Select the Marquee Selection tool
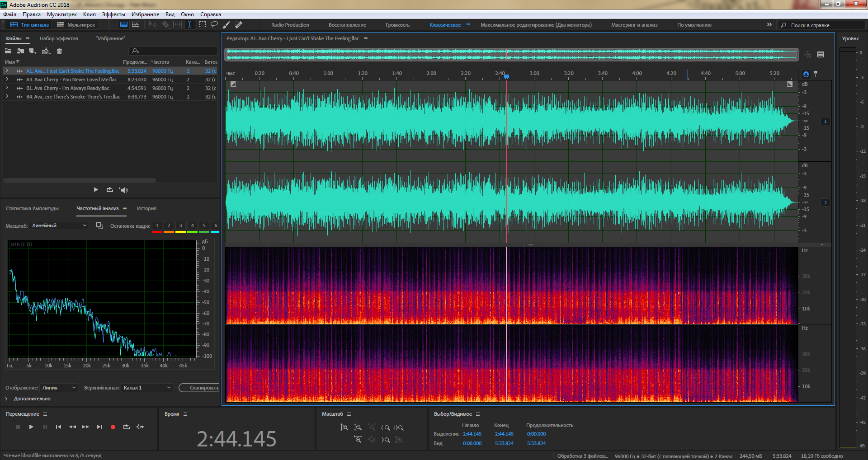The height and width of the screenshot is (460, 868). click(202, 24)
